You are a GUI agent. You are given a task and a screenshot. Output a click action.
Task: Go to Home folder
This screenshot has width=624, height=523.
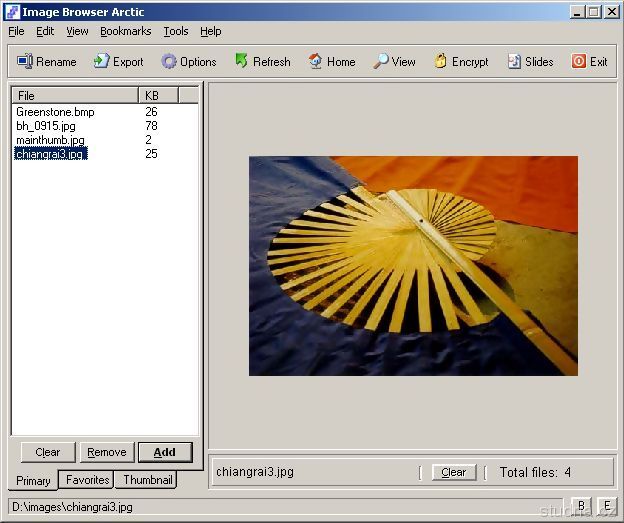pyautogui.click(x=315, y=61)
